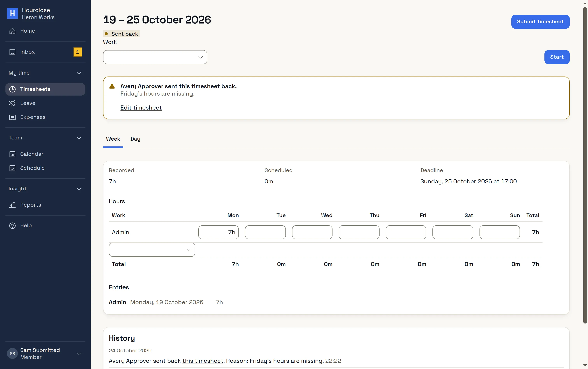Click the Admin Tuesday hours field
The image size is (588, 369).
tap(265, 232)
